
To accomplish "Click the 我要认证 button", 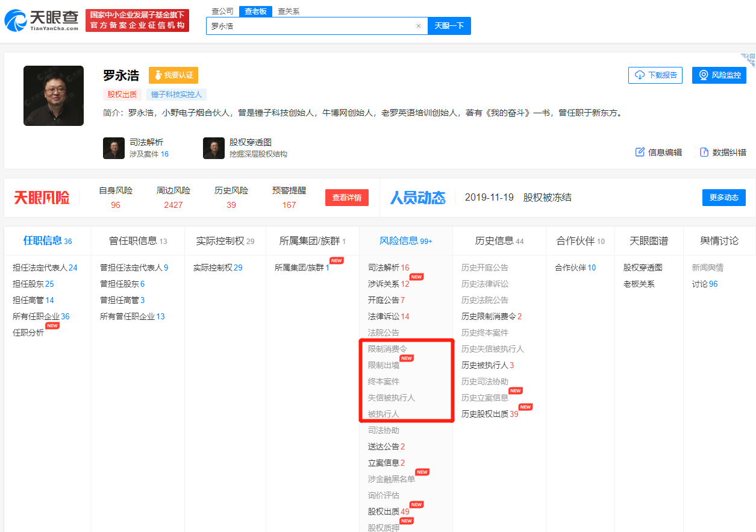I will tap(173, 75).
